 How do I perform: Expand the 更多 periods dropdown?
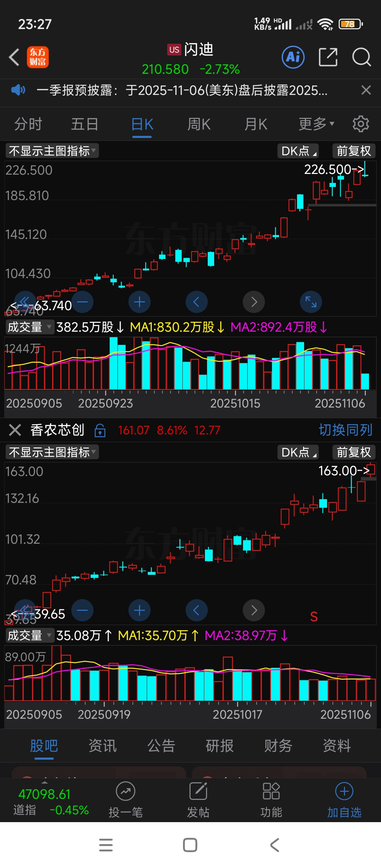click(x=316, y=124)
